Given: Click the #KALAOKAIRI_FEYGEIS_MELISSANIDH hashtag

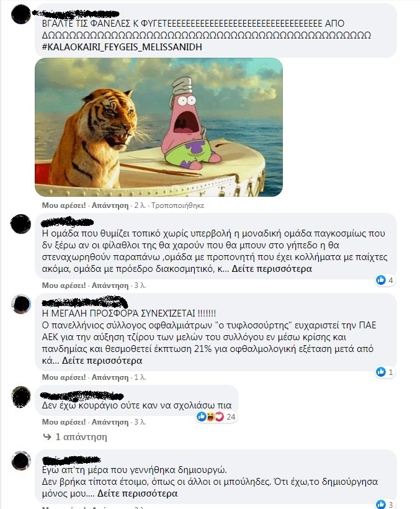Looking at the screenshot, I should click(122, 47).
